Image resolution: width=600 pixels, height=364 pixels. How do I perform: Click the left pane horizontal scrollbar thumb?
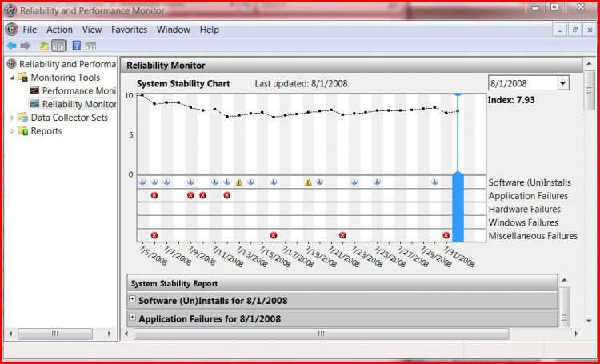coord(55,334)
